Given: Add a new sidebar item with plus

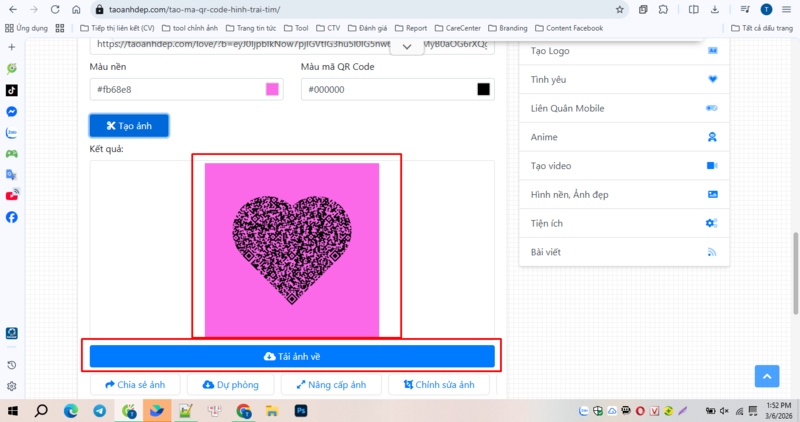Looking at the screenshot, I should (x=12, y=47).
